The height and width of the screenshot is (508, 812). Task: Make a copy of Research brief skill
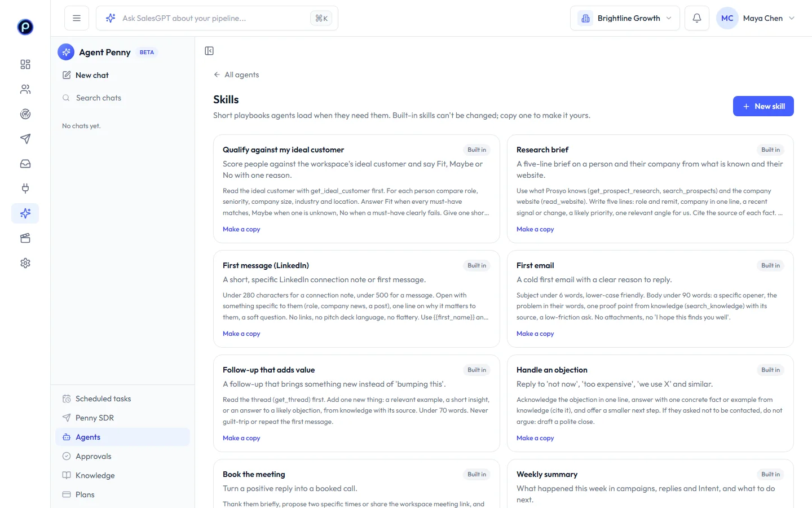point(535,229)
